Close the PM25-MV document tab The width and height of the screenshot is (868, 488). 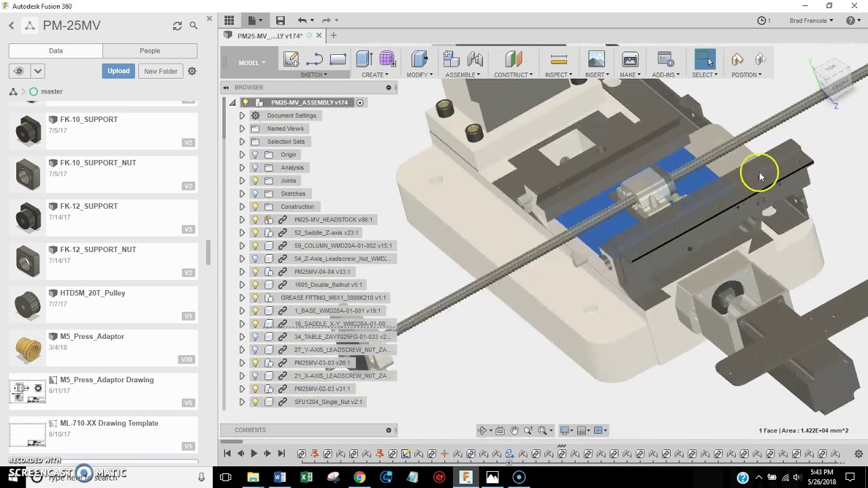coord(319,36)
